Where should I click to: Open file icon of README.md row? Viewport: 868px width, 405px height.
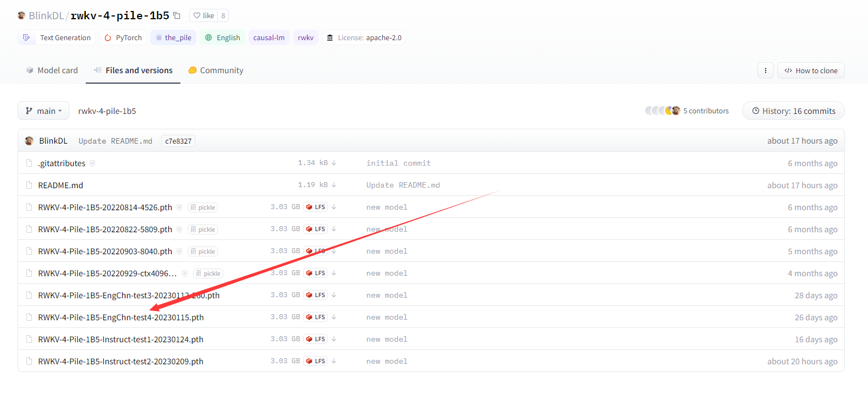29,185
